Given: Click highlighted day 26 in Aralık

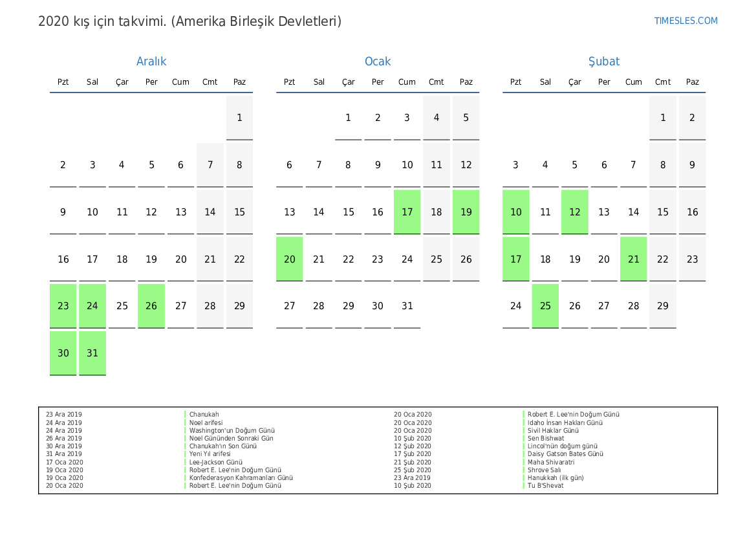Looking at the screenshot, I should tap(151, 306).
